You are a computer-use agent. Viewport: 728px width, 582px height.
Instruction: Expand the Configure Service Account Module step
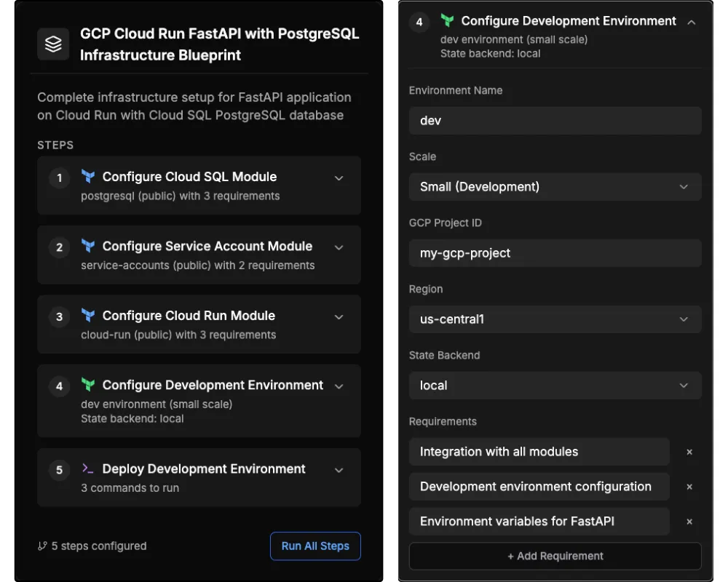pos(339,248)
